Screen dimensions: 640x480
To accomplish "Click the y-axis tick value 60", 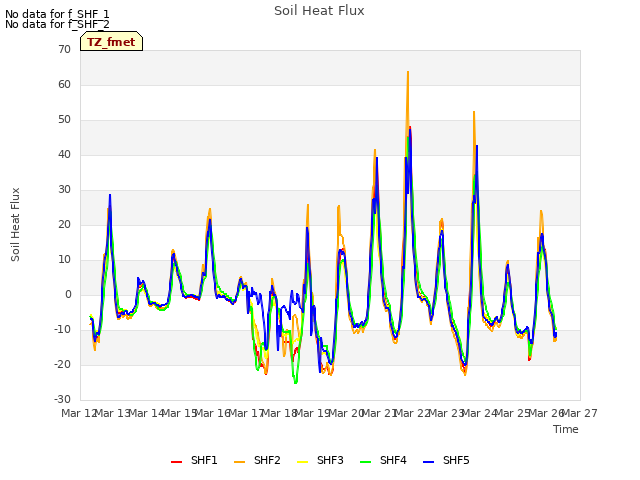I will click(64, 84).
